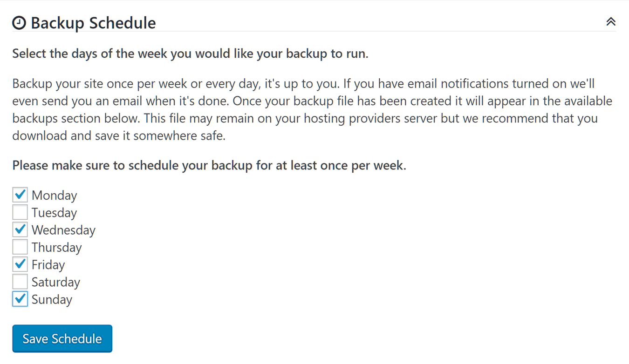Uncheck the Wednesday checkbox box
Screen dimensions: 629x364
pyautogui.click(x=20, y=229)
